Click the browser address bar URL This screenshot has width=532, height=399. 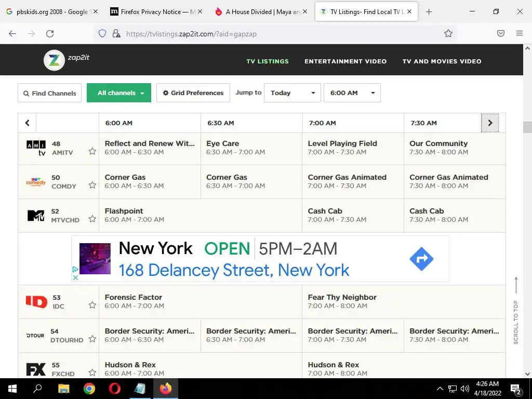[x=191, y=34]
